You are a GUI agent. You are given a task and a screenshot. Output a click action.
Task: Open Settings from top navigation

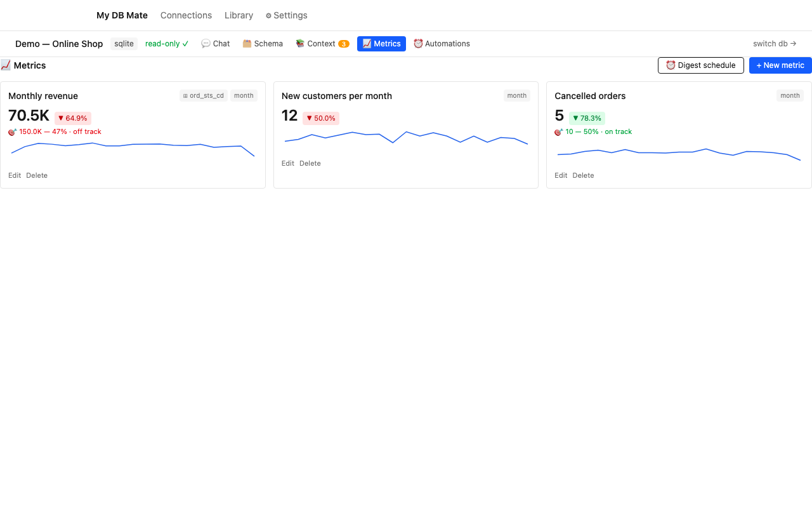(286, 15)
